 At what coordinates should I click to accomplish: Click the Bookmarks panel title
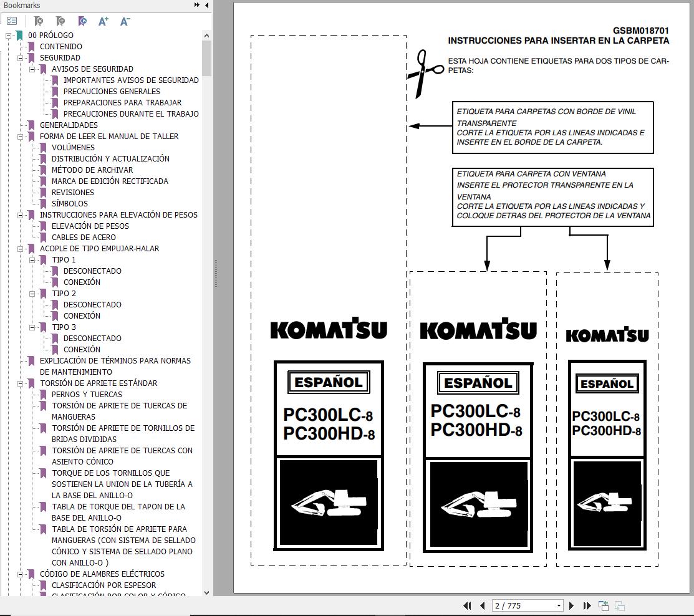click(22, 6)
